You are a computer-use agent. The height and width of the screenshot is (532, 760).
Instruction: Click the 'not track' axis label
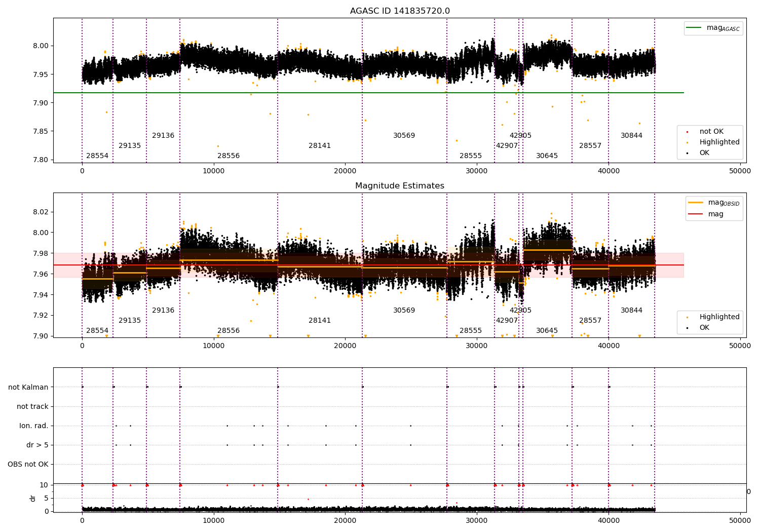(x=32, y=407)
